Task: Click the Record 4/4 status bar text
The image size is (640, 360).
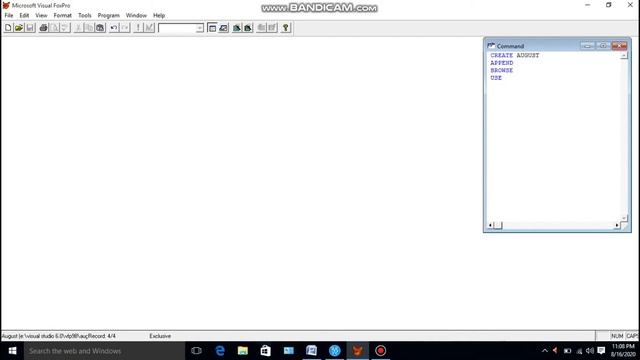Action: [102, 336]
